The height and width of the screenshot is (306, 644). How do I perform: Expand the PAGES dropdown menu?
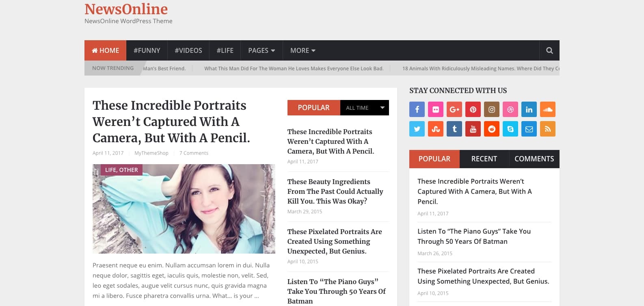click(x=261, y=50)
